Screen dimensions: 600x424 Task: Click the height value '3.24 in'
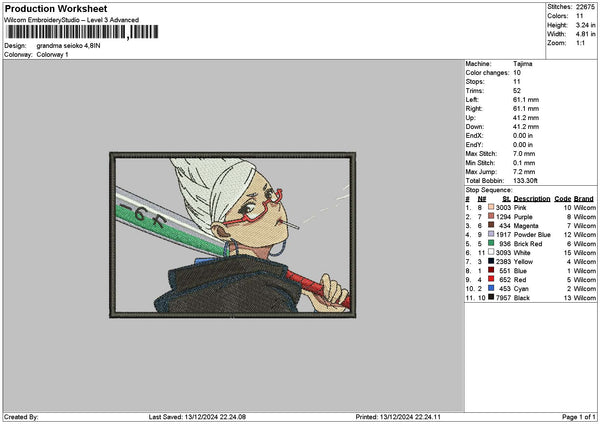pyautogui.click(x=585, y=25)
